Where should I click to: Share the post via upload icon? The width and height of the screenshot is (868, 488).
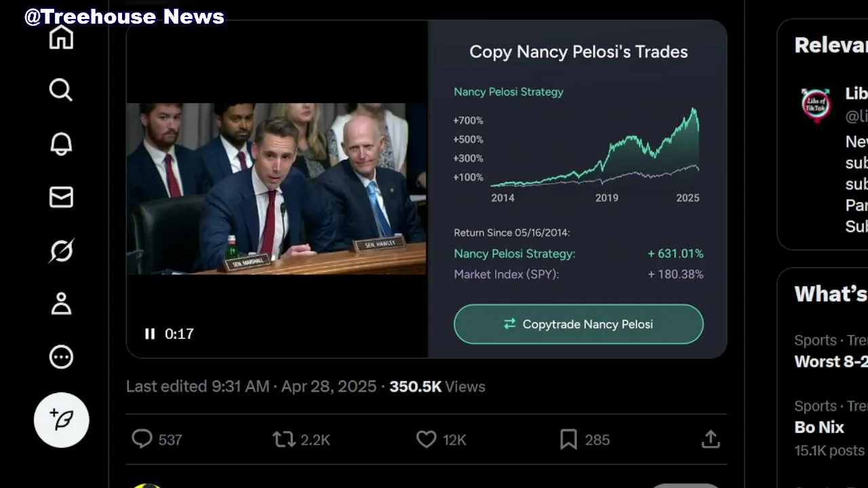(x=710, y=439)
